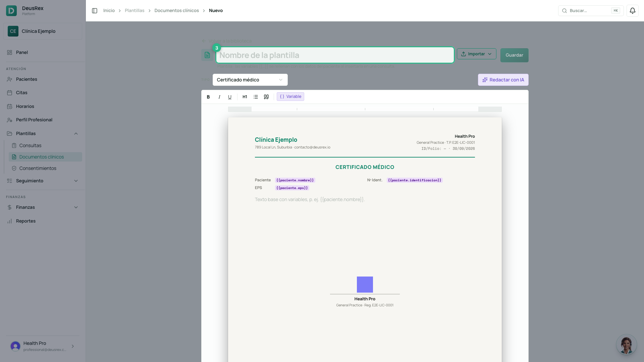Open the notifications bell
Viewport: 644px width, 362px height.
(x=632, y=11)
